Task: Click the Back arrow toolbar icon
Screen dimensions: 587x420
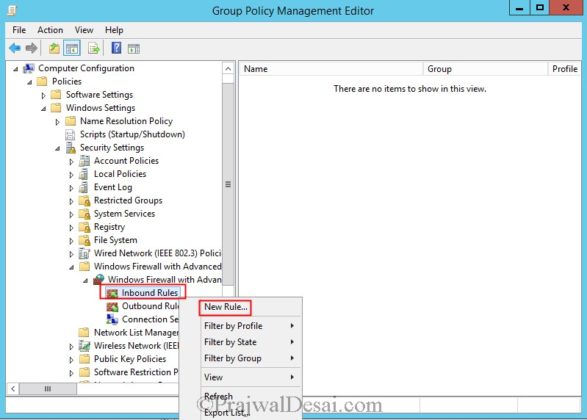Action: pos(15,48)
